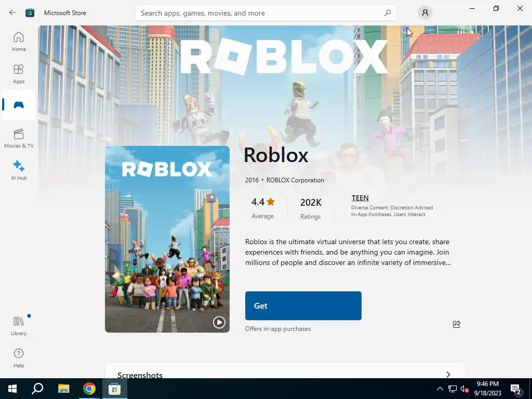Viewport: 532px width, 399px height.
Task: Expand the Screenshots section chevron
Action: [448, 374]
